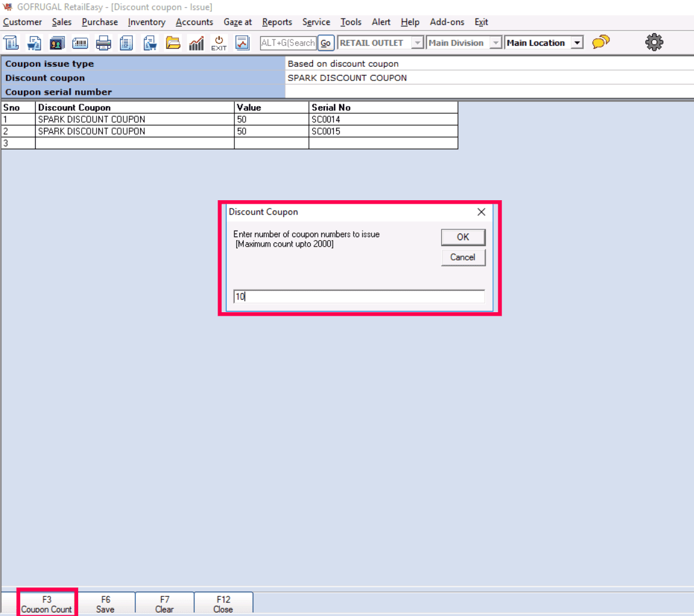
Task: Open the bar chart trend icon
Action: point(196,43)
